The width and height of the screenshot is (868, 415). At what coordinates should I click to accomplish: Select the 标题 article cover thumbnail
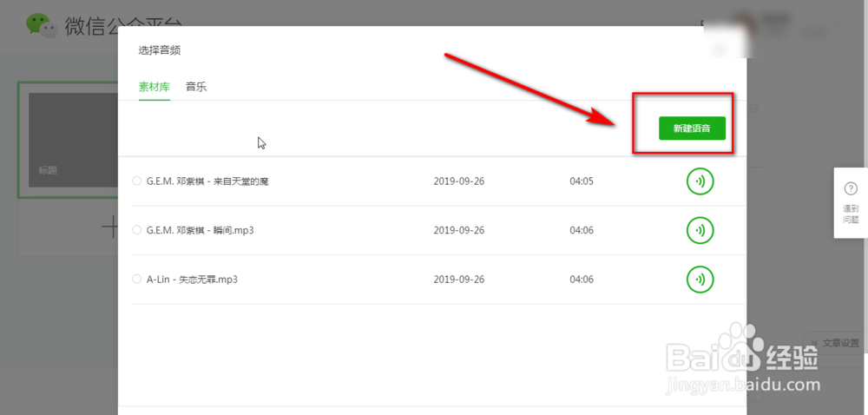click(73, 140)
